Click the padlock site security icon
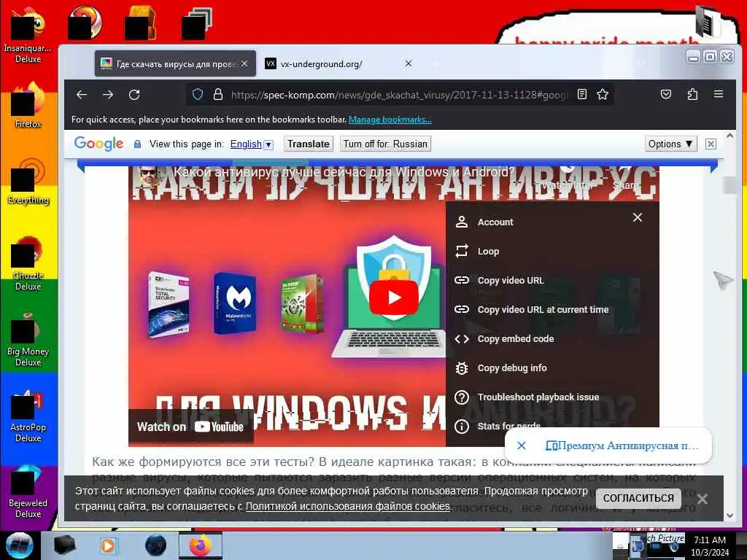The width and height of the screenshot is (747, 560). (x=217, y=94)
